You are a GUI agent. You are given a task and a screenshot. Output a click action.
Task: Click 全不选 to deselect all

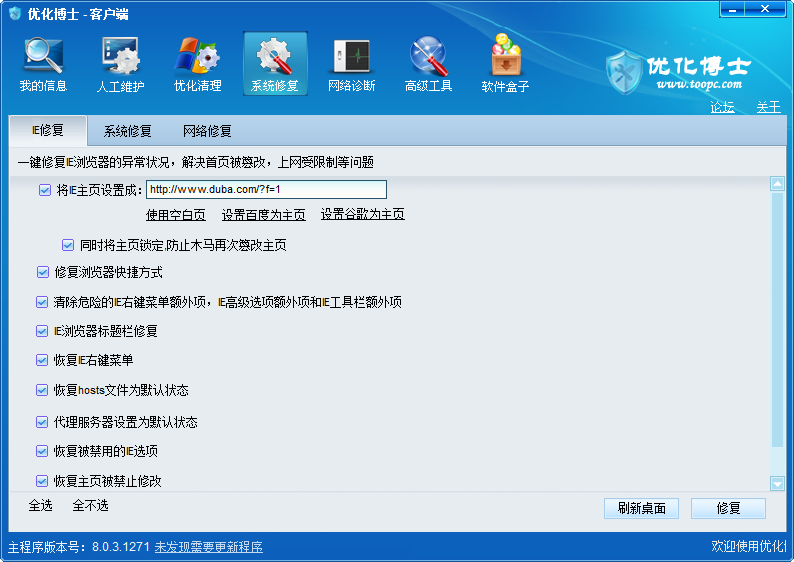[x=91, y=505]
